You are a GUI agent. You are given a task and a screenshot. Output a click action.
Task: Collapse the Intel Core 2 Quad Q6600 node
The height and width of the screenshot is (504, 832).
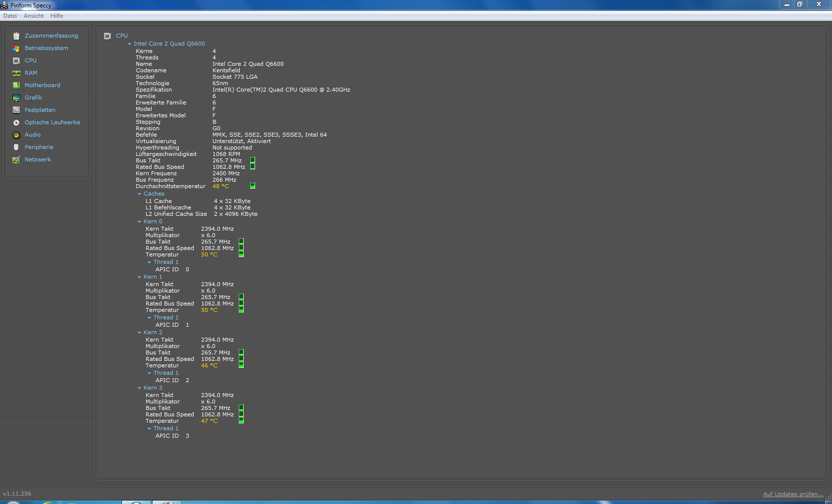pos(130,44)
